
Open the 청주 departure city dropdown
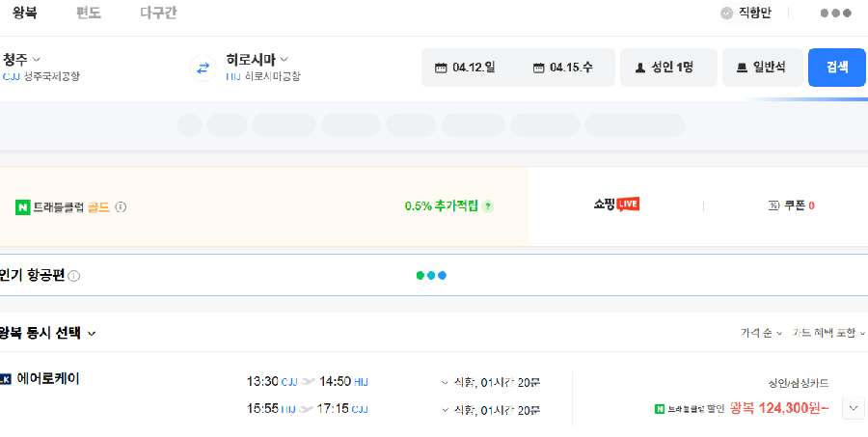pos(22,59)
